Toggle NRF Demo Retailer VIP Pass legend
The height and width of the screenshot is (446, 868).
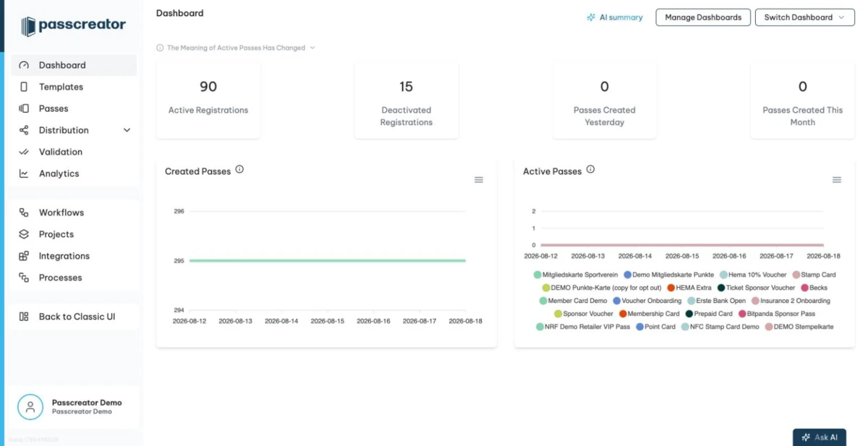(583, 327)
